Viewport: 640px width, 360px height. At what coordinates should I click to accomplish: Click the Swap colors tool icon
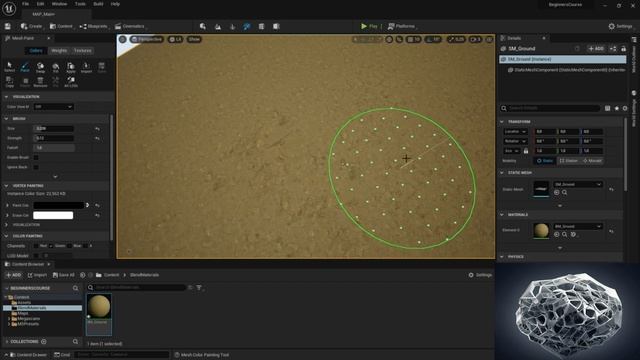tap(40, 67)
